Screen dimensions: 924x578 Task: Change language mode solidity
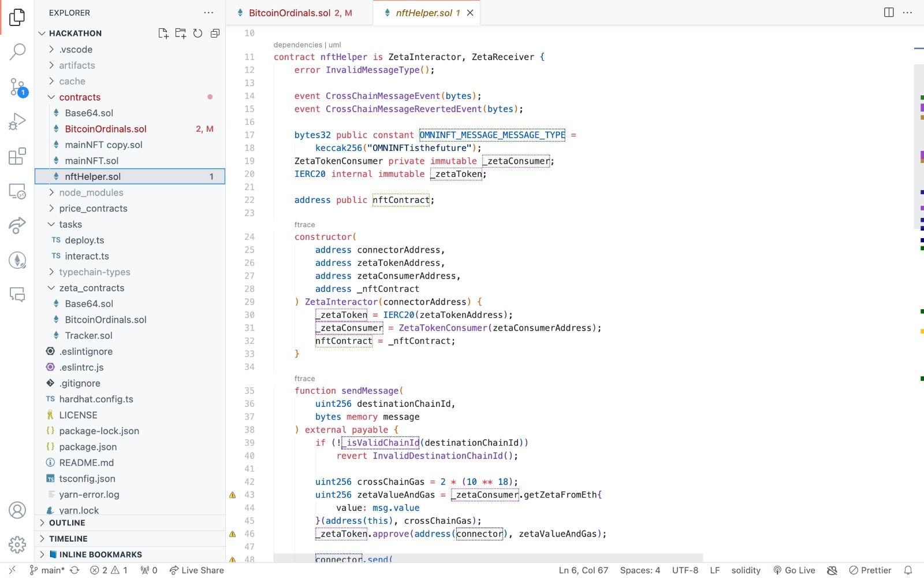pos(746,570)
